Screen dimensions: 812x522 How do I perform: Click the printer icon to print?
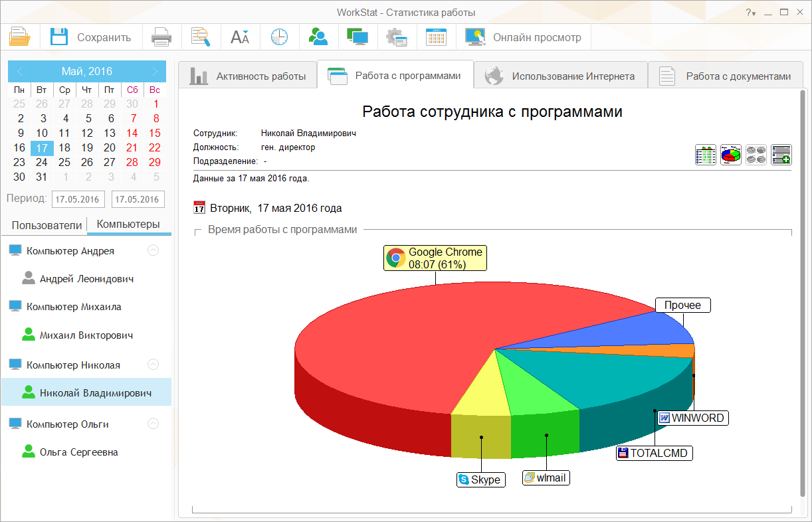[x=161, y=37]
